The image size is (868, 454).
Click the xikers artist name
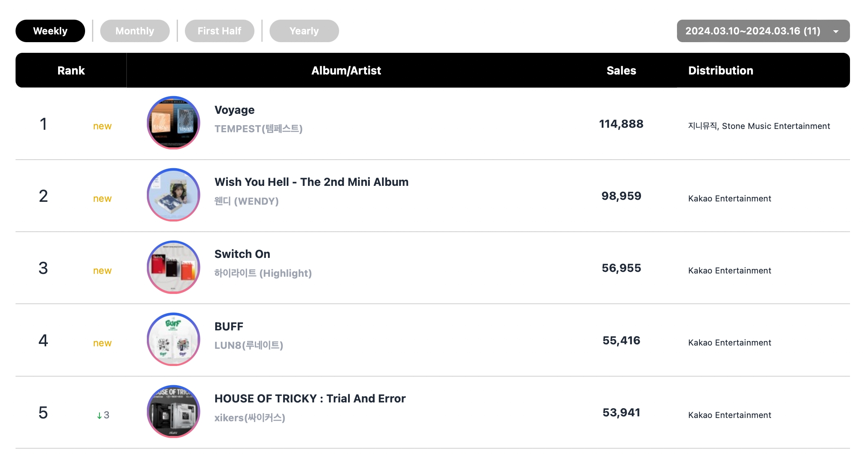250,418
